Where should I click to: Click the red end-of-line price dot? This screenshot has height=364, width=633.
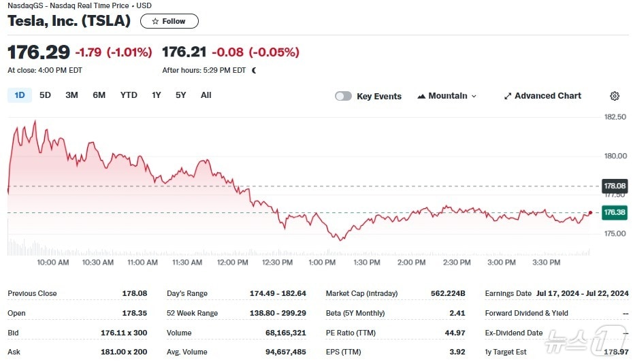coord(589,213)
